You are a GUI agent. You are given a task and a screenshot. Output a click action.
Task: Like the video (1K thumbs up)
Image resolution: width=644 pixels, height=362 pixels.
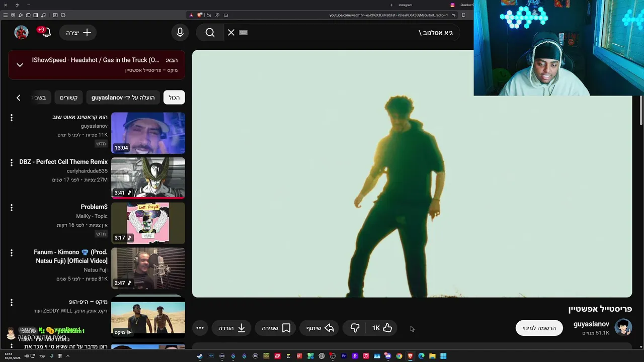[x=382, y=328]
